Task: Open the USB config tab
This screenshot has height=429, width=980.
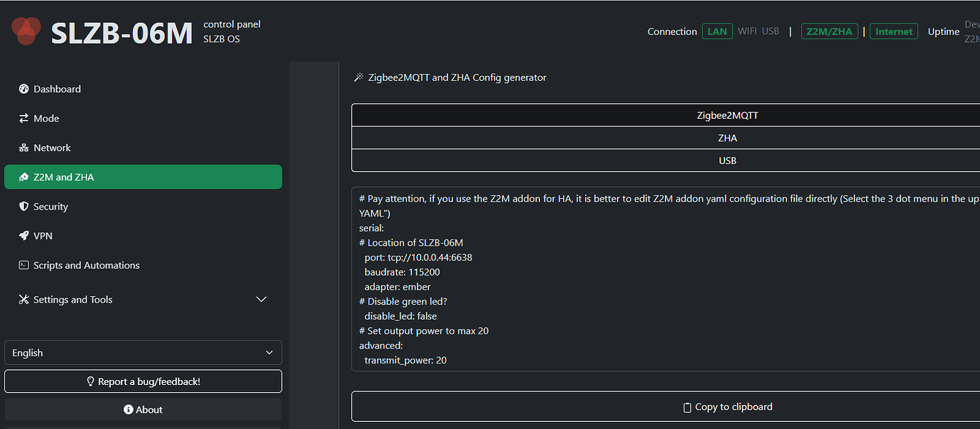Action: [728, 160]
